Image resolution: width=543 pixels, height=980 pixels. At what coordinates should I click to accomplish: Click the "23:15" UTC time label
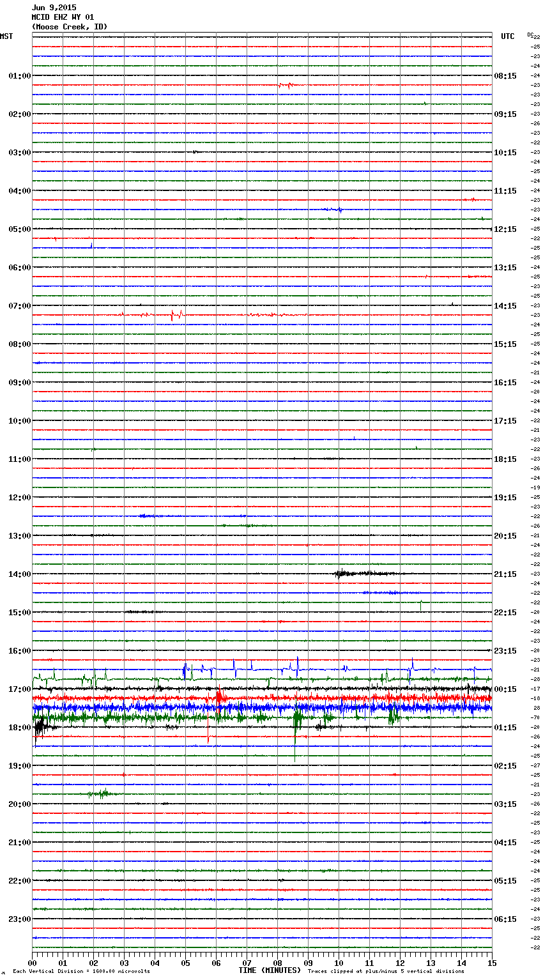pos(505,651)
